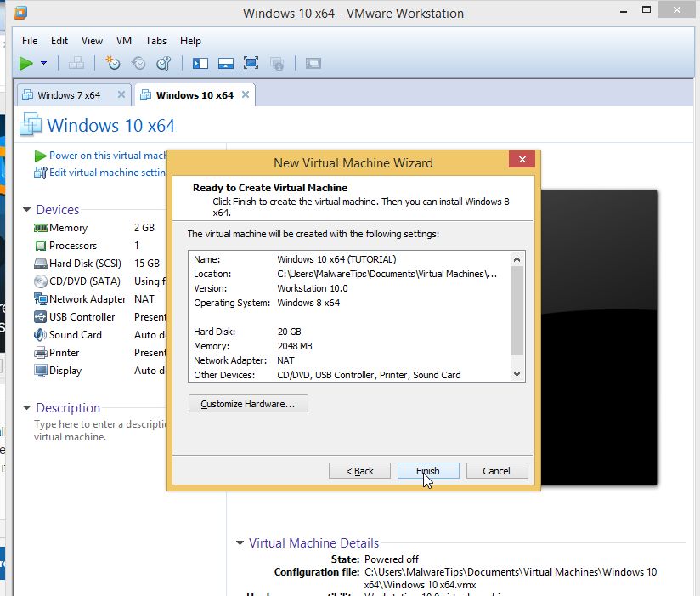Click the Memory device icon
Image resolution: width=700 pixels, height=596 pixels.
[x=41, y=228]
